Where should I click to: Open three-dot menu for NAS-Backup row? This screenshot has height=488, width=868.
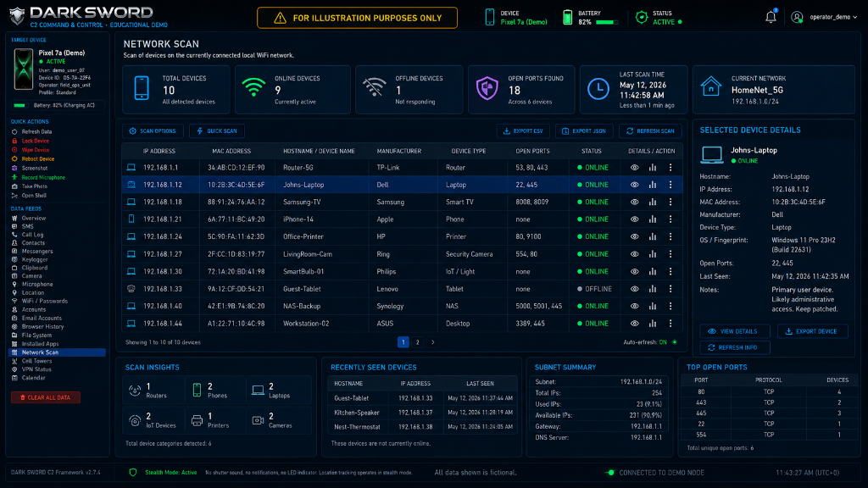tap(670, 306)
